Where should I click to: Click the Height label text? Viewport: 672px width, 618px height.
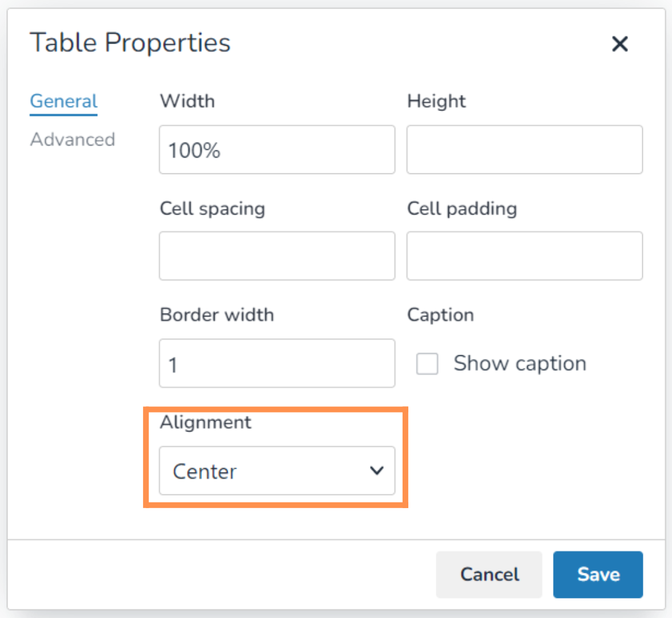coord(436,101)
